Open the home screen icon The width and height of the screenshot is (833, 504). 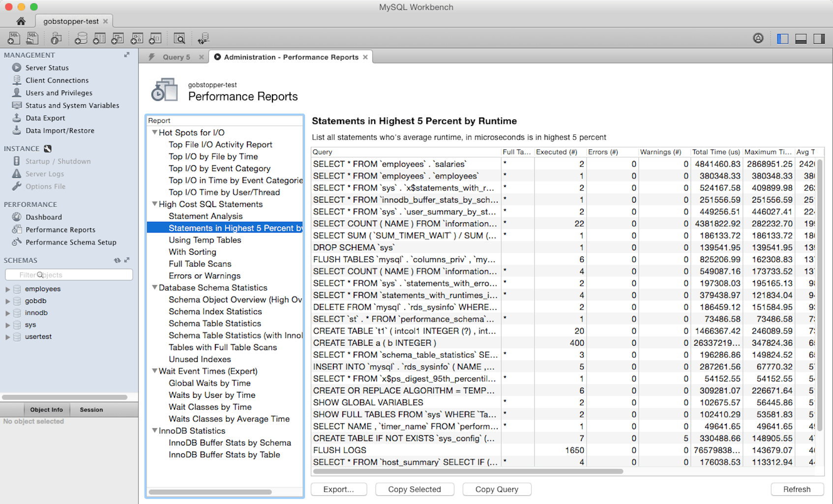[21, 21]
